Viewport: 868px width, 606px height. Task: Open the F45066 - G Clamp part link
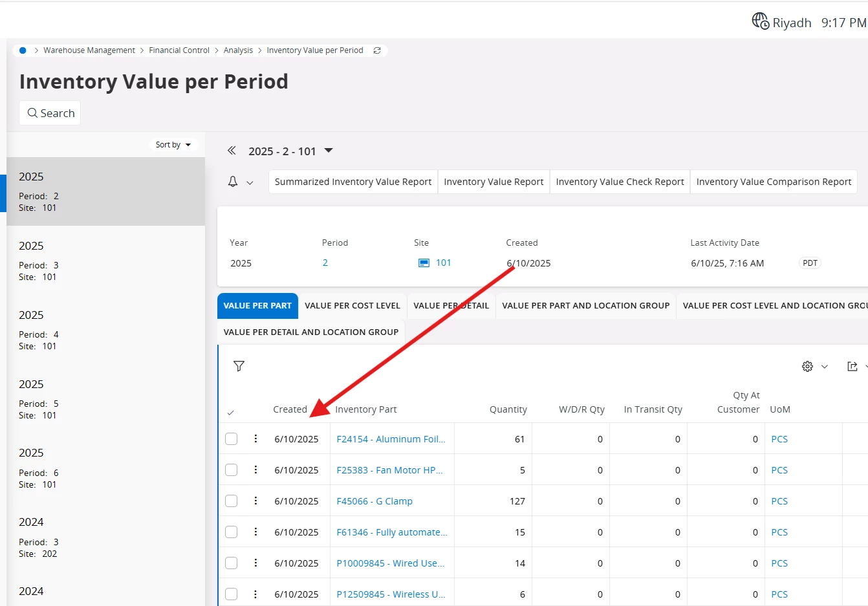point(374,501)
